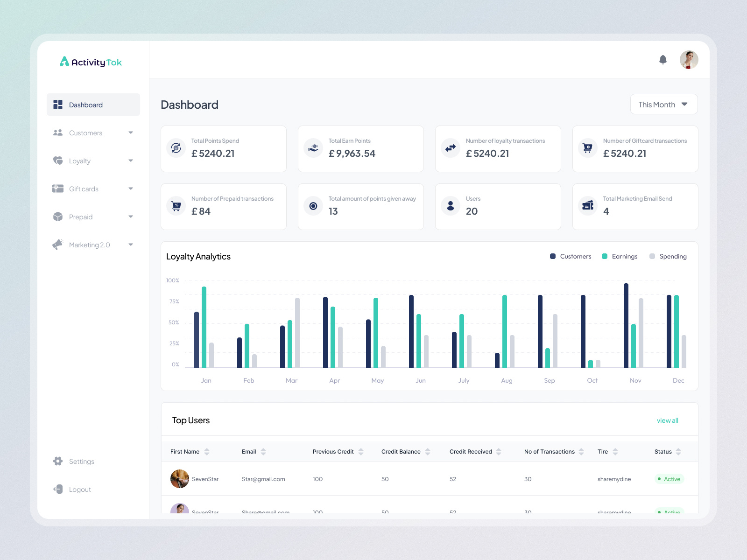Open Settings via the gear icon

point(58,461)
